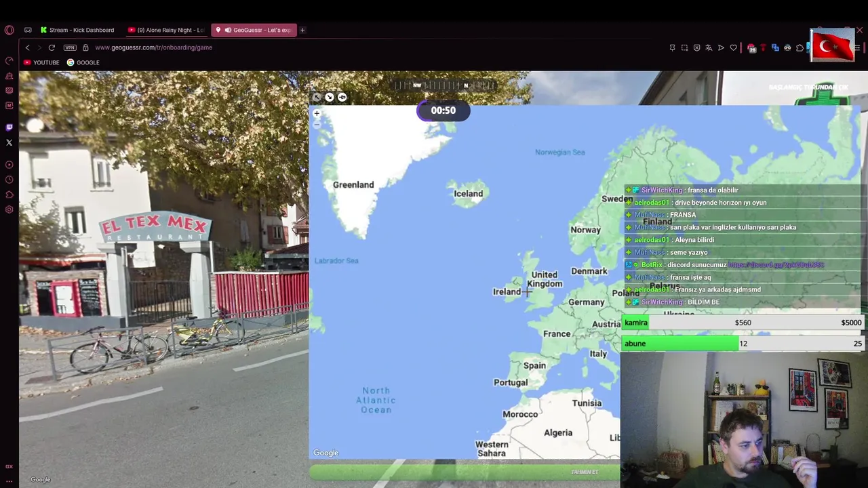Click the Algeria map label

(558, 432)
